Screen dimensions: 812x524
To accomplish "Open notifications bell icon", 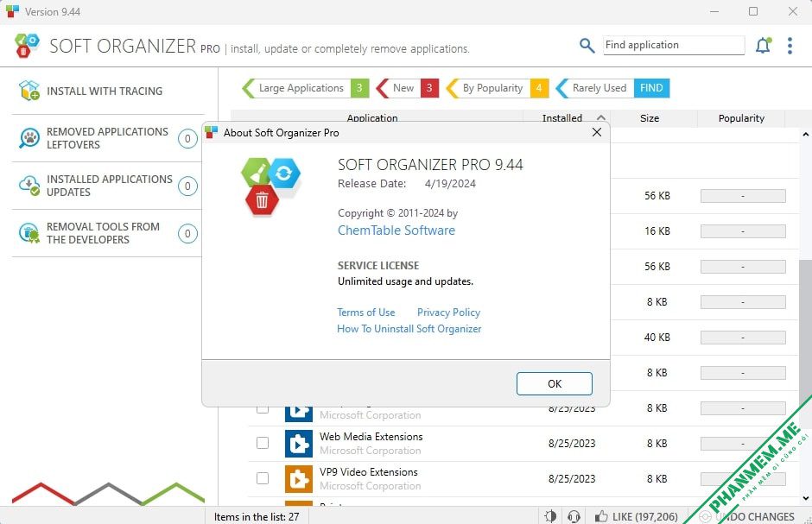I will (x=763, y=46).
